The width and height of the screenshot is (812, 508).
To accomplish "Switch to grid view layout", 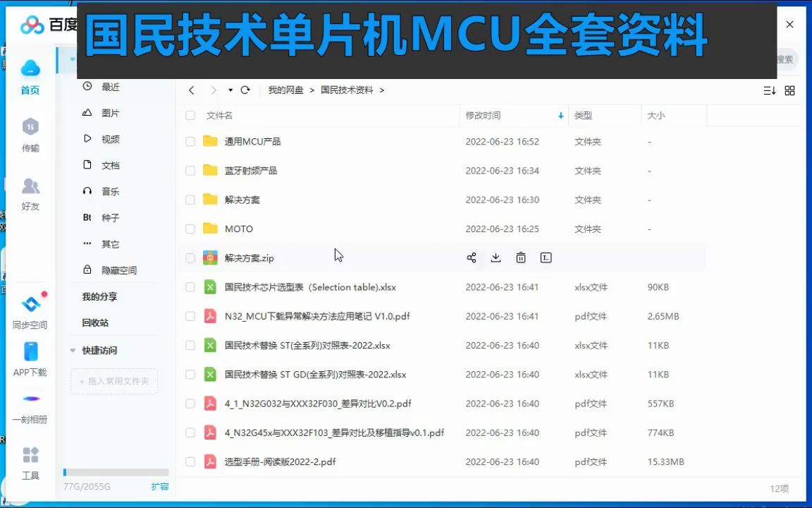I will click(x=790, y=90).
